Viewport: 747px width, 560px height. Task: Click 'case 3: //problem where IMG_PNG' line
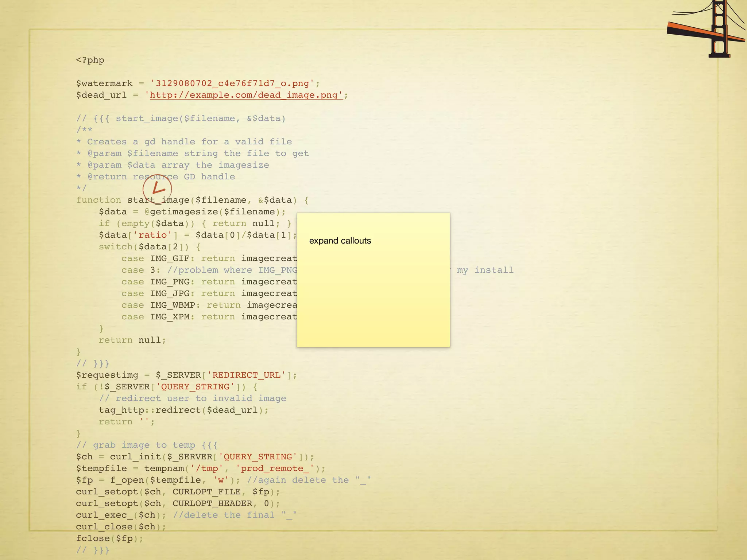209,270
